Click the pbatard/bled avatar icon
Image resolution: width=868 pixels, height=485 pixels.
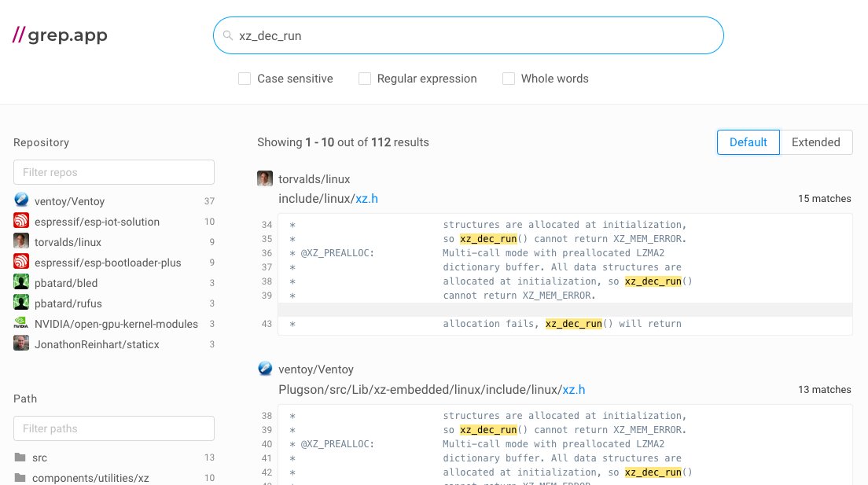[21, 282]
